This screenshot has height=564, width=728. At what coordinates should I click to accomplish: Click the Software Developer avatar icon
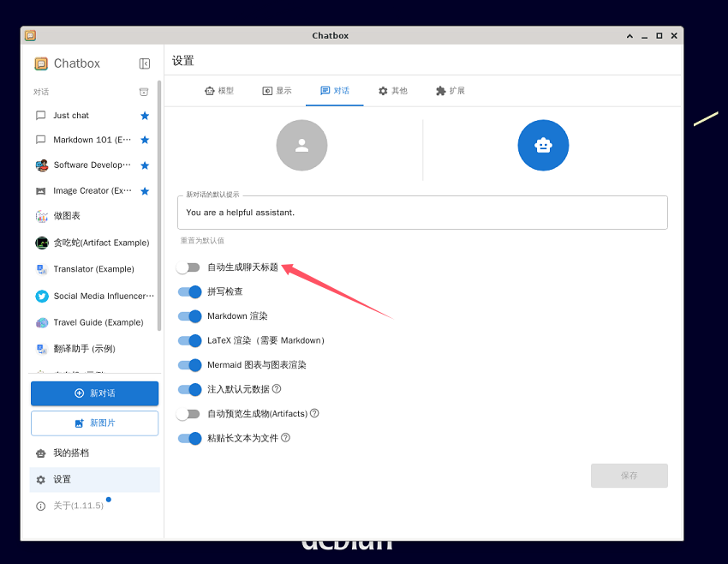[42, 165]
